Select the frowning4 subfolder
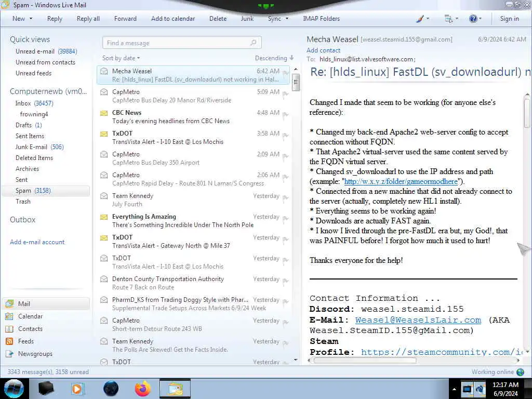This screenshot has height=399, width=532. click(x=34, y=114)
